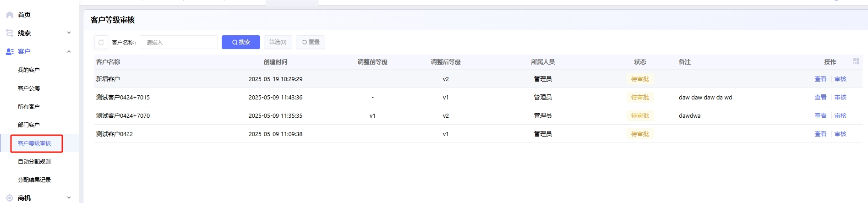Click the 客户 people icon in sidebar

(x=10, y=51)
